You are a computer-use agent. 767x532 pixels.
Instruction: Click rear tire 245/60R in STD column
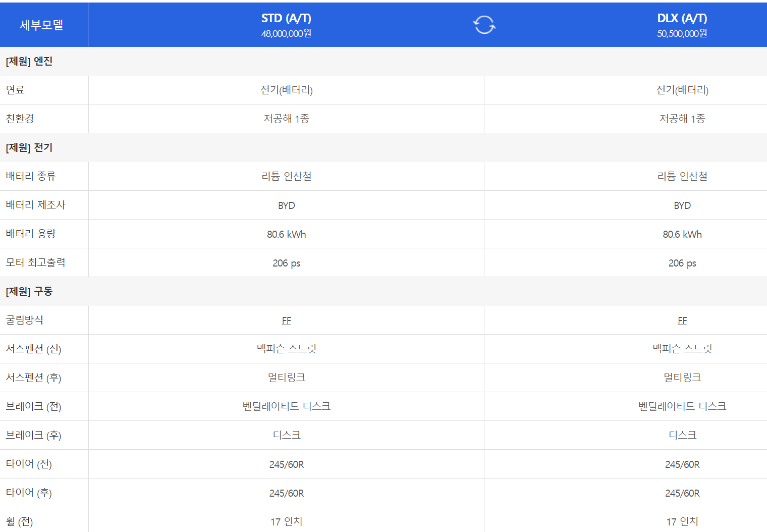click(x=287, y=493)
